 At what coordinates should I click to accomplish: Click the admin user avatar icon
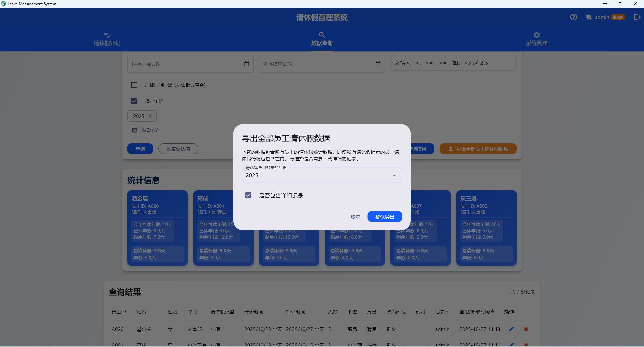coord(589,17)
